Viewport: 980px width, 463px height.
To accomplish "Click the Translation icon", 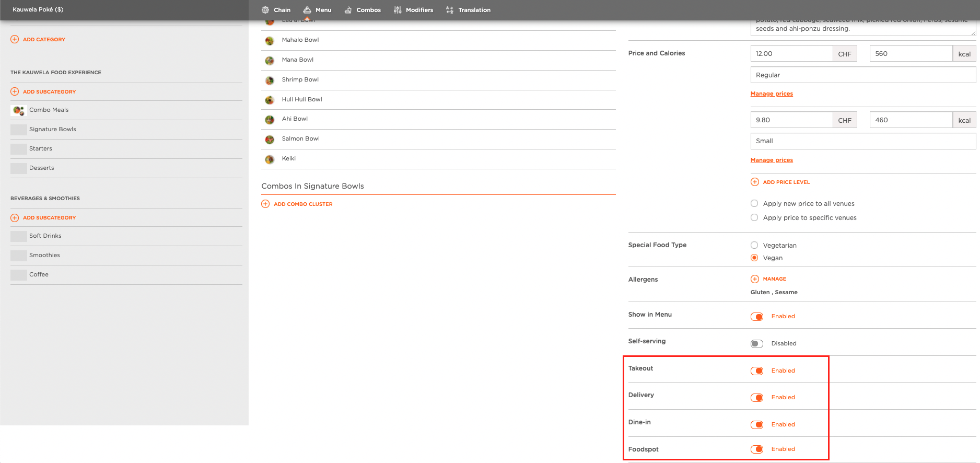I will coord(450,10).
